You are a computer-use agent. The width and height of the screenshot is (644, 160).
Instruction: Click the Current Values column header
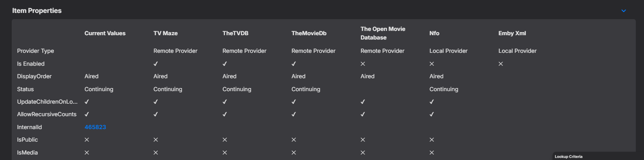tap(105, 33)
